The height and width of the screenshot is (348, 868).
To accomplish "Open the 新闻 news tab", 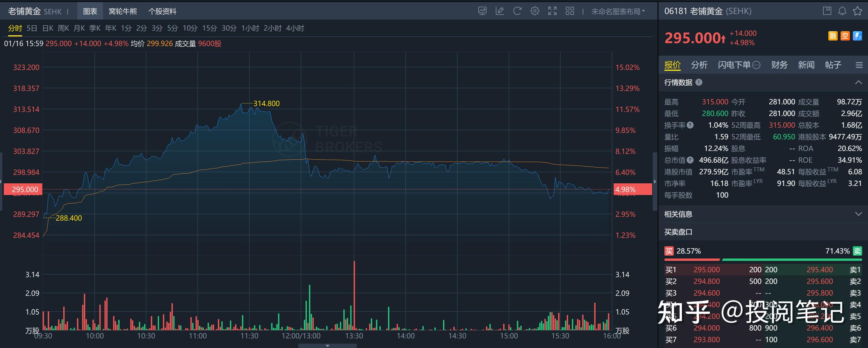I will [x=806, y=65].
